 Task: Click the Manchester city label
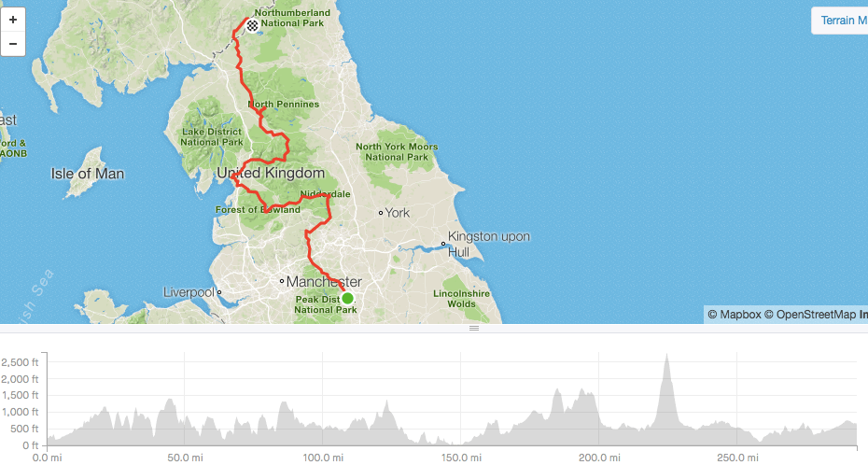click(324, 282)
